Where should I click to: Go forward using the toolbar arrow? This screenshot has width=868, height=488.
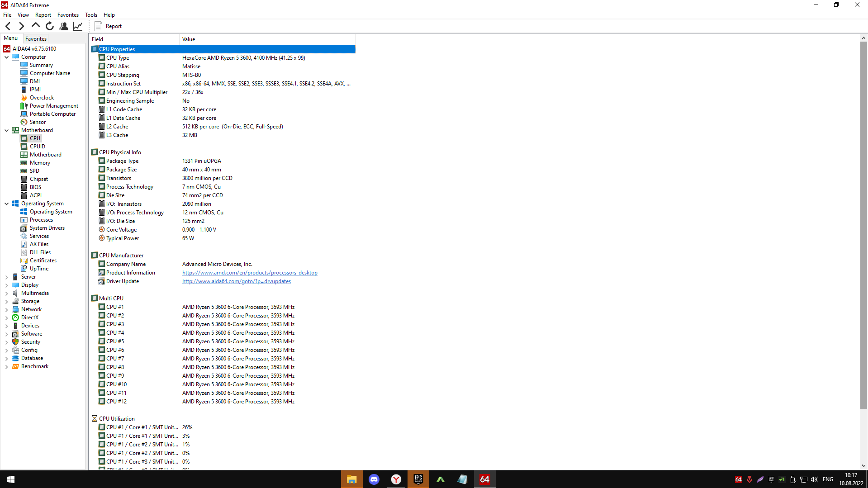coord(21,26)
